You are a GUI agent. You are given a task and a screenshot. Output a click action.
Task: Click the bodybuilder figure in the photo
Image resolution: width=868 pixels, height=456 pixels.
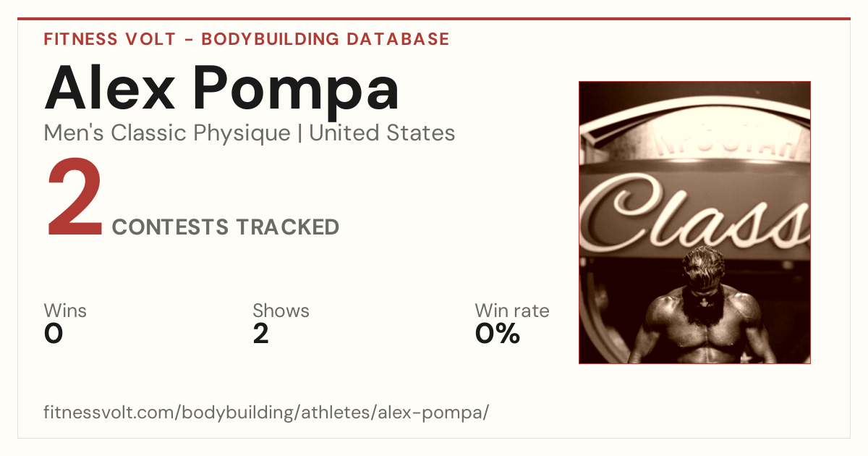coord(700,306)
